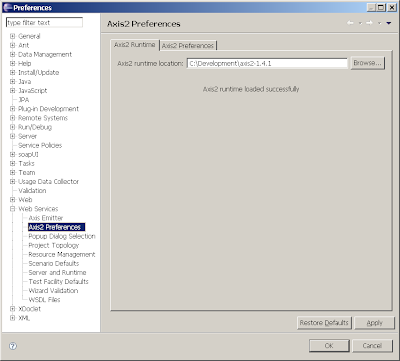Viewport: 400px width, 361px height.
Task: Expand the Remote Systems node
Action: (12, 118)
